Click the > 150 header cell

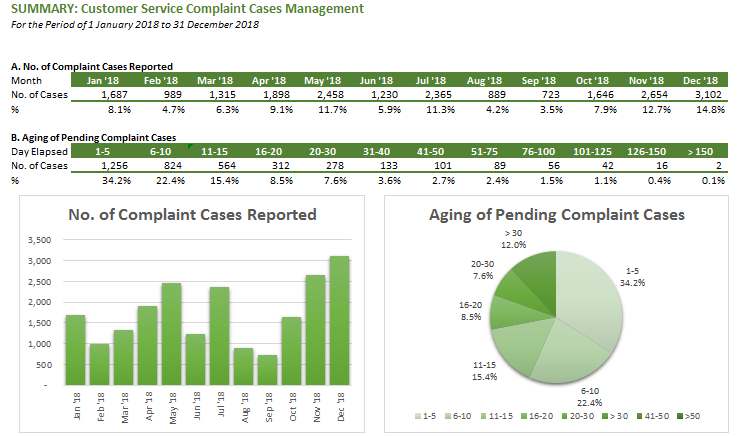click(700, 152)
